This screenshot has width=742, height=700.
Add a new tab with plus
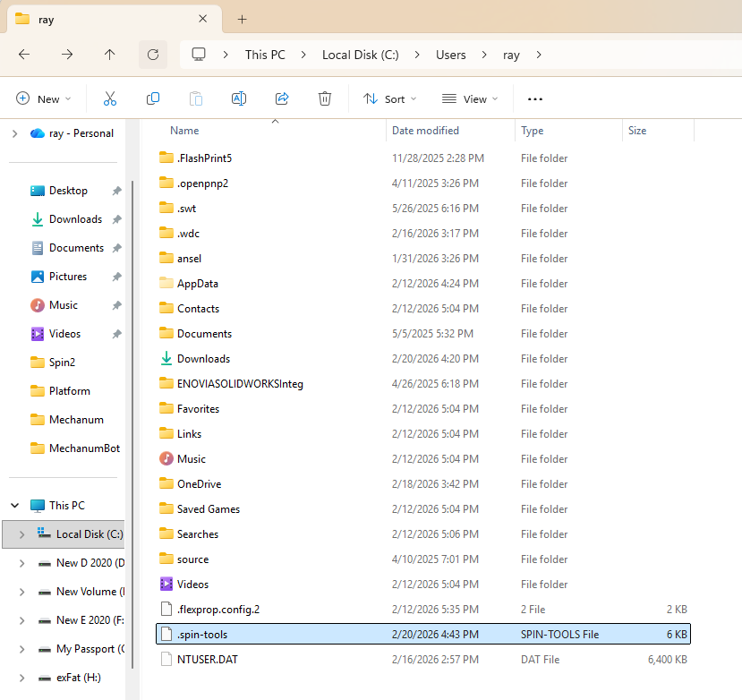point(242,19)
